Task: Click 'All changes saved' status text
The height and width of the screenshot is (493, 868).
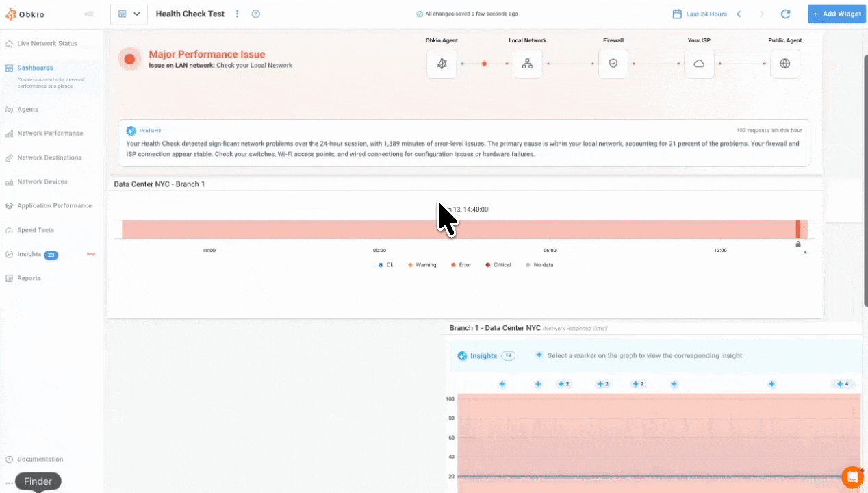Action: 467,14
